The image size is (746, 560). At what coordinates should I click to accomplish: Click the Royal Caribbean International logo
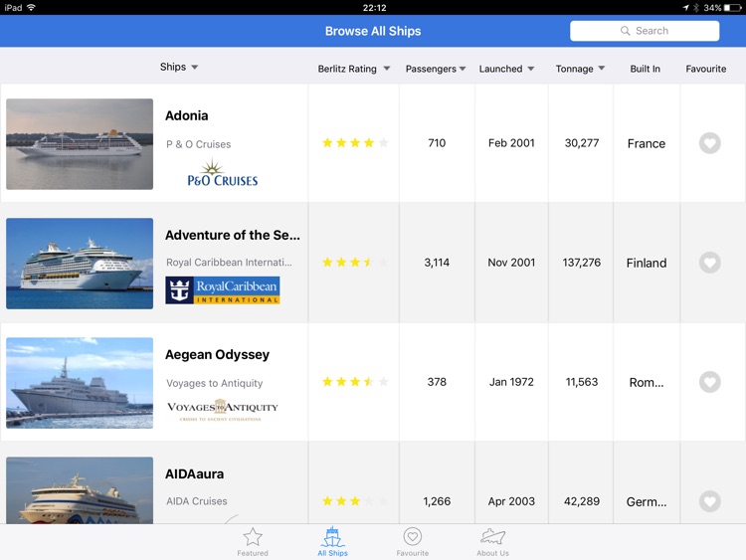(x=223, y=290)
